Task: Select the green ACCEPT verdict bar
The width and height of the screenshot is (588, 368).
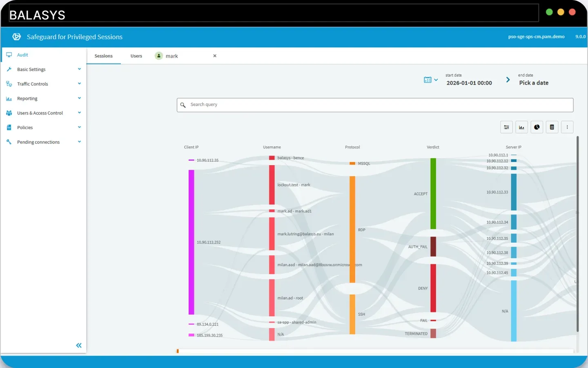Action: point(433,193)
